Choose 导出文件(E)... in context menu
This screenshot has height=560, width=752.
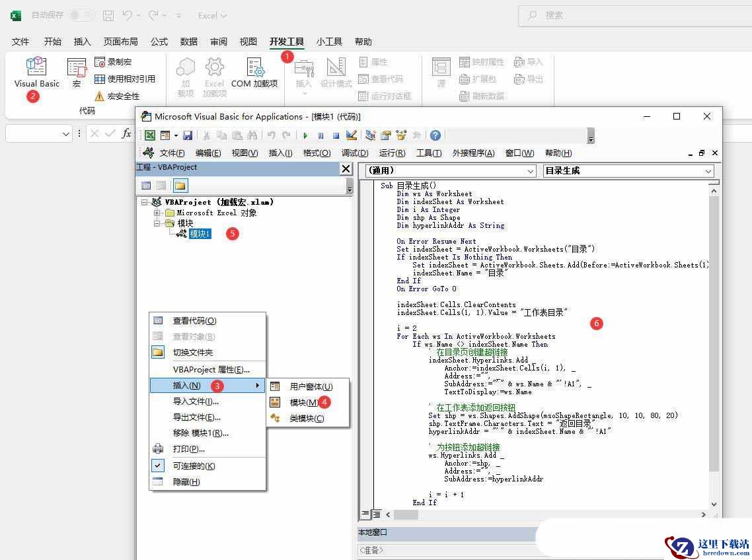coord(207,417)
